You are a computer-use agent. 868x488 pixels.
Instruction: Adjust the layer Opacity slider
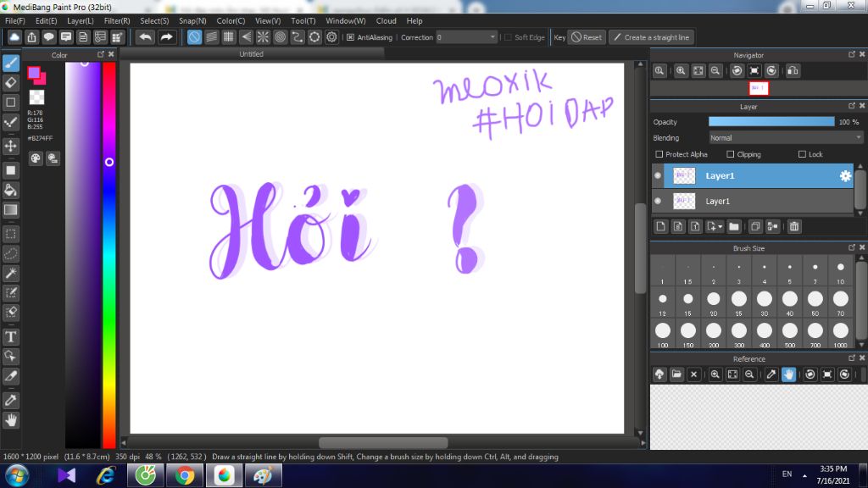tap(771, 122)
